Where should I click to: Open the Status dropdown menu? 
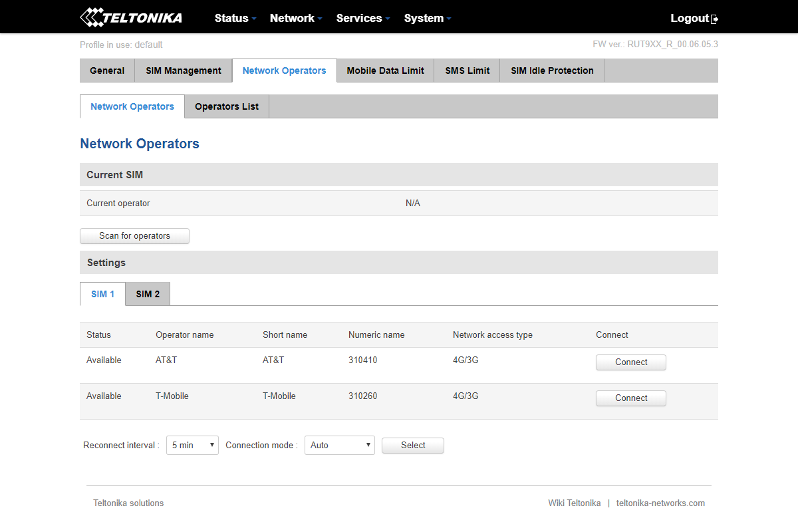[x=235, y=18]
